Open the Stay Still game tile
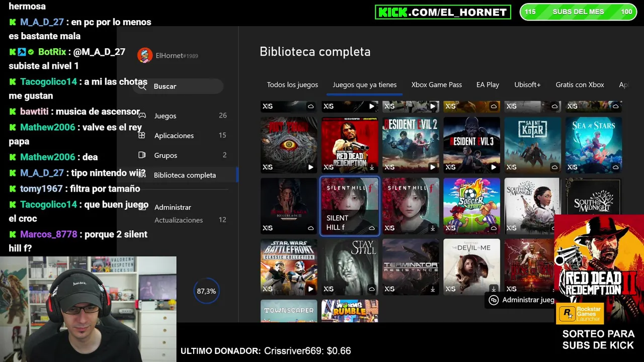The width and height of the screenshot is (644, 362). [350, 267]
